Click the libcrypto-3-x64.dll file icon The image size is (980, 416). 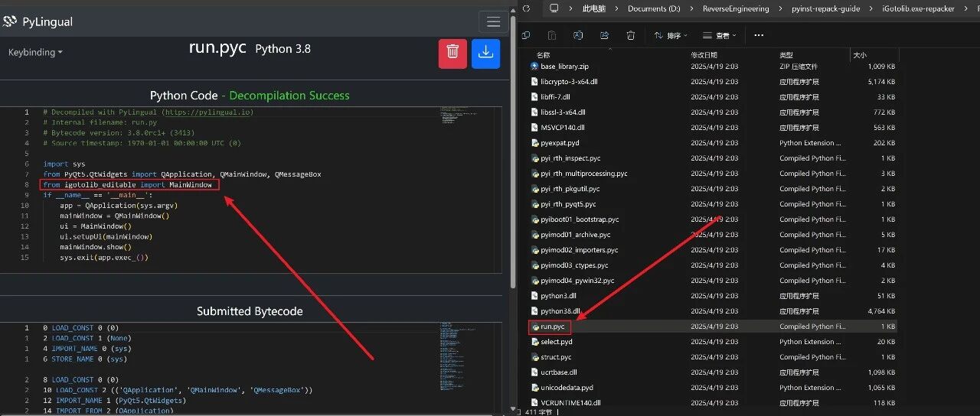click(x=534, y=82)
